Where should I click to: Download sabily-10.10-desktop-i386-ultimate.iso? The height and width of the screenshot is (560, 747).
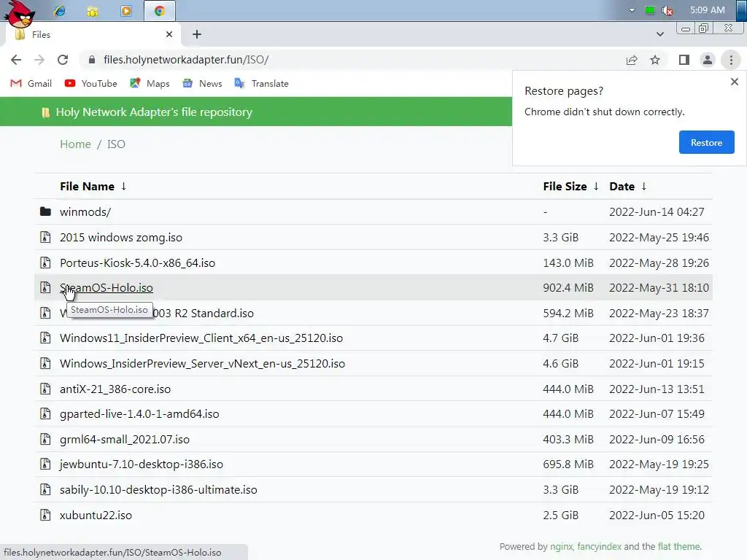click(158, 489)
